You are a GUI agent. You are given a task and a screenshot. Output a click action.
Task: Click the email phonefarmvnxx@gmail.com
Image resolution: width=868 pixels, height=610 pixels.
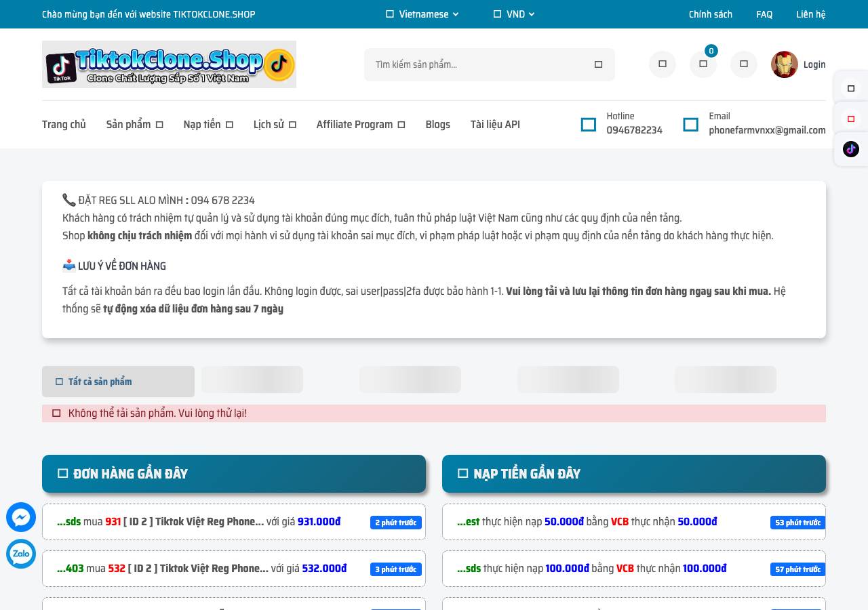click(x=767, y=130)
